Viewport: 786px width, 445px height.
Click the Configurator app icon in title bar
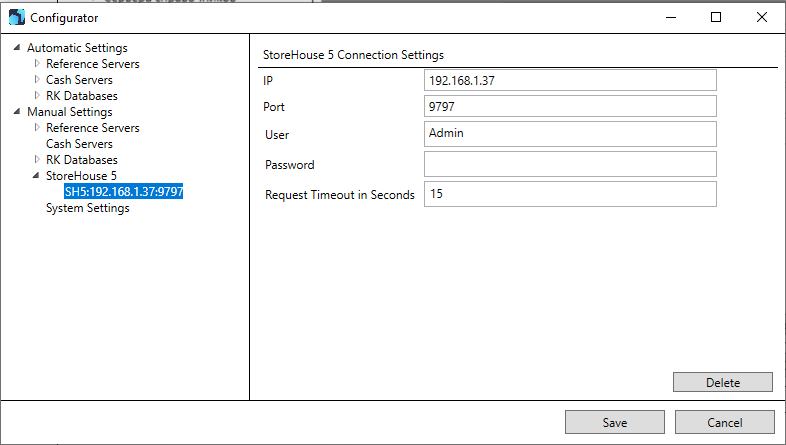[x=17, y=17]
